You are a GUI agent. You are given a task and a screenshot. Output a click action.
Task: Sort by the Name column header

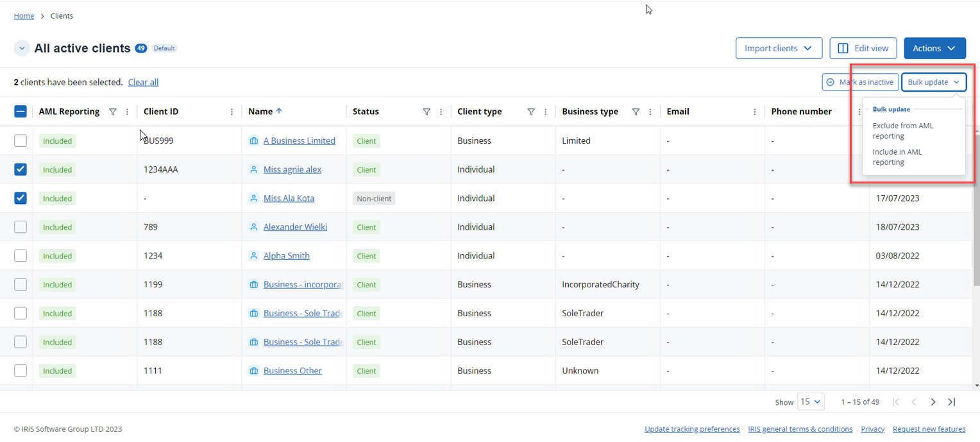click(260, 112)
